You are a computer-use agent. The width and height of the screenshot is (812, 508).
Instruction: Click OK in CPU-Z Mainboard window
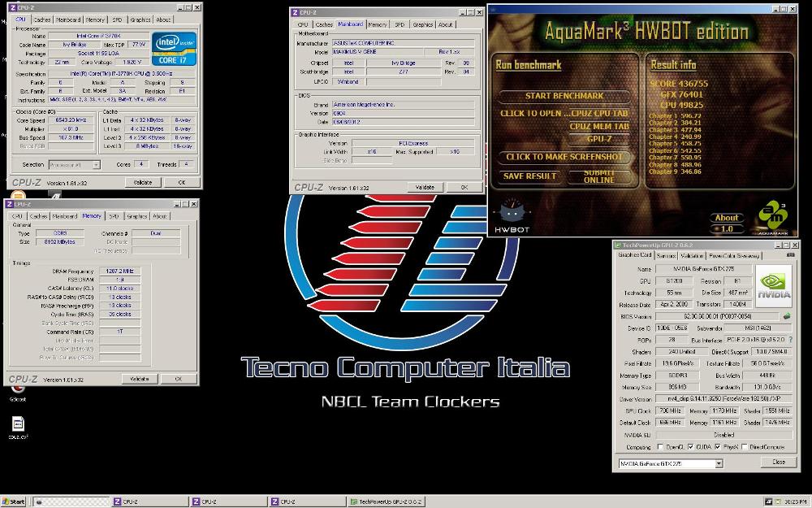pyautogui.click(x=464, y=187)
